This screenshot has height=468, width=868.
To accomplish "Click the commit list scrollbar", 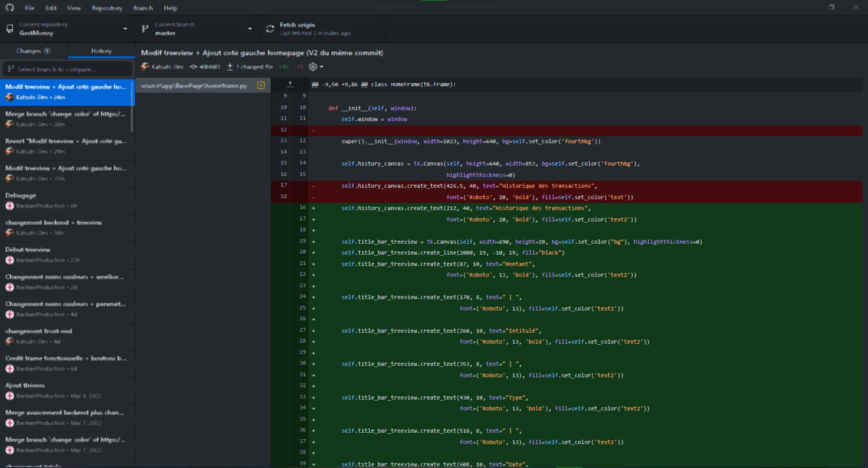I will [x=132, y=106].
